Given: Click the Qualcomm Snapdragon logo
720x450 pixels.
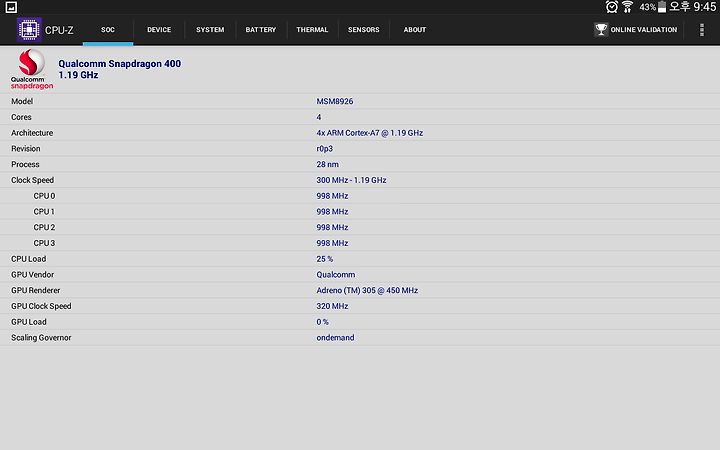Looking at the screenshot, I should 32,69.
